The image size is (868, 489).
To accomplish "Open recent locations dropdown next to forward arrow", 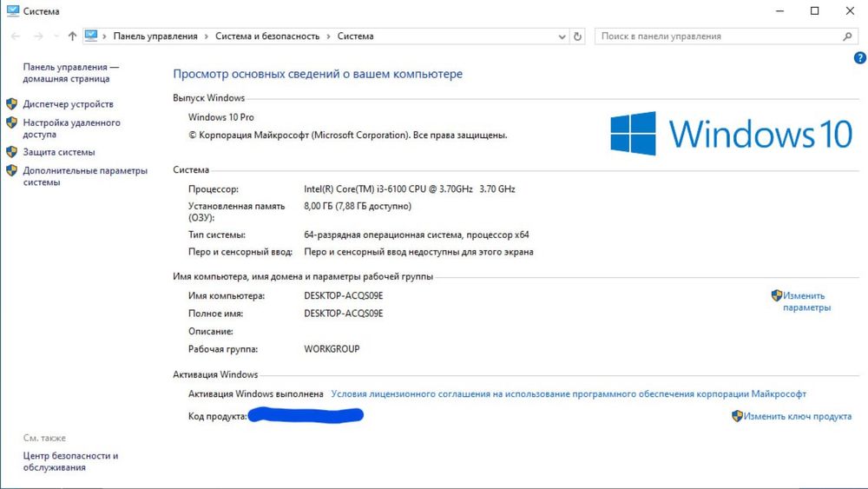I will coord(56,36).
